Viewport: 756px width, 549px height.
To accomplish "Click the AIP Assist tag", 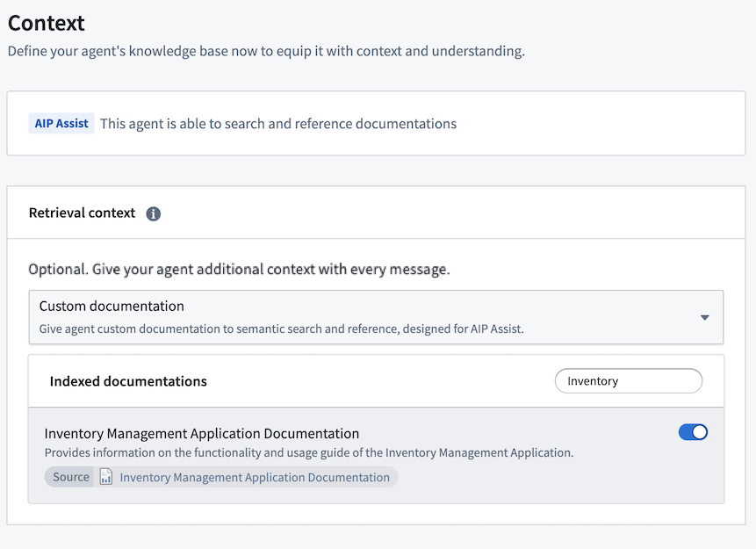I will click(x=61, y=124).
